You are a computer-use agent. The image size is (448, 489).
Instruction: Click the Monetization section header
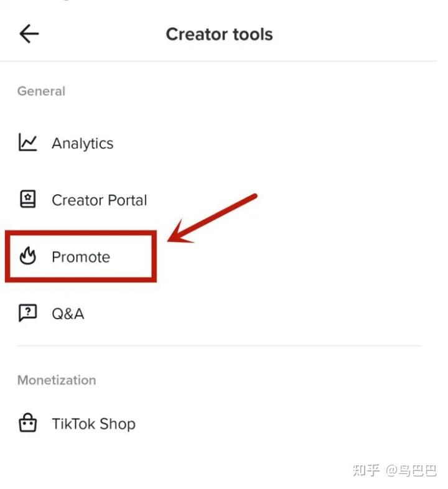pyautogui.click(x=57, y=380)
